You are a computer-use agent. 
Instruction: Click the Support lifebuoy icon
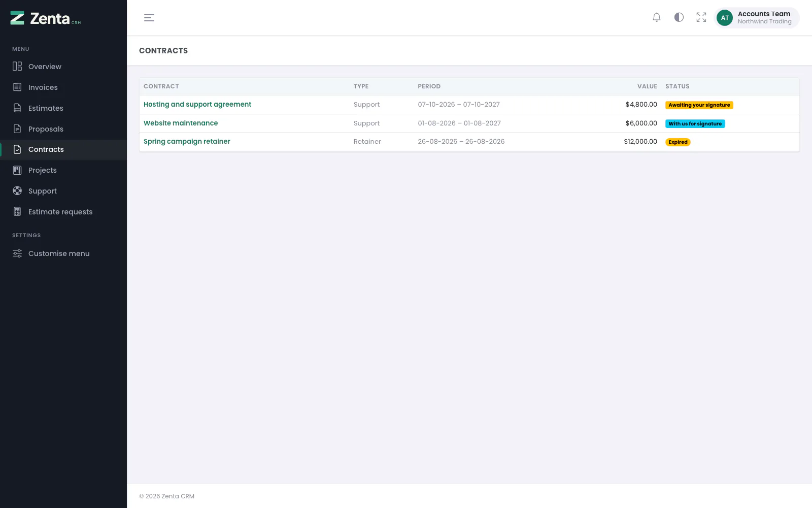pos(17,191)
